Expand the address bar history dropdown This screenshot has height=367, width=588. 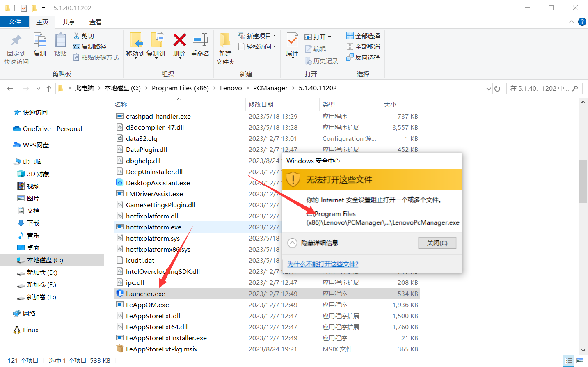tap(488, 88)
